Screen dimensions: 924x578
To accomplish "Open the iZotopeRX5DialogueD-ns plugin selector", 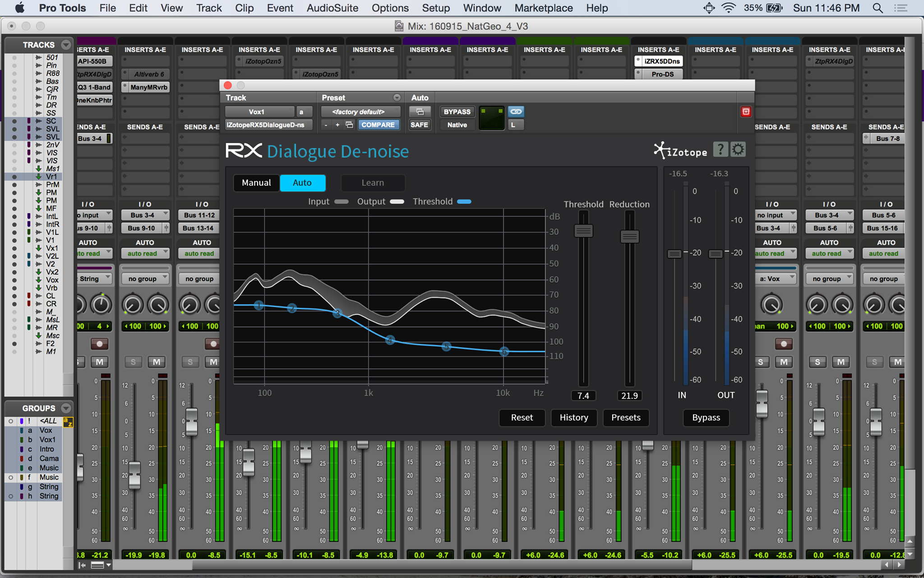I will (x=268, y=125).
